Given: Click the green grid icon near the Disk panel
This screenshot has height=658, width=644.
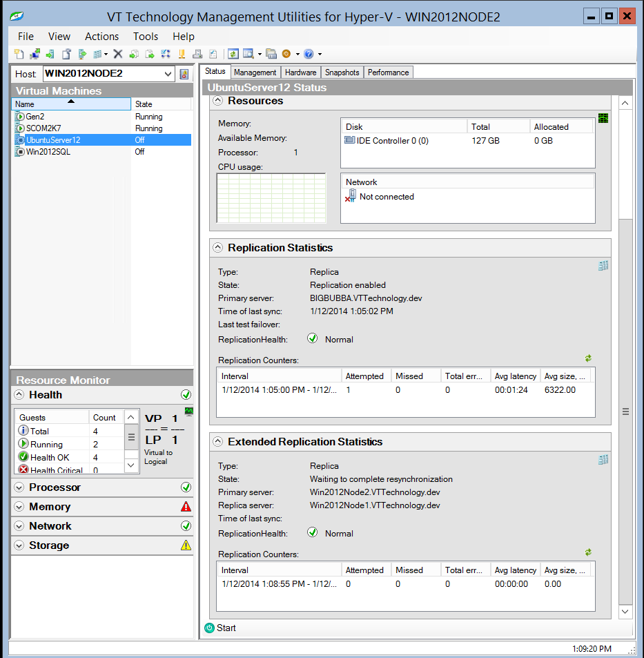Looking at the screenshot, I should (x=603, y=118).
